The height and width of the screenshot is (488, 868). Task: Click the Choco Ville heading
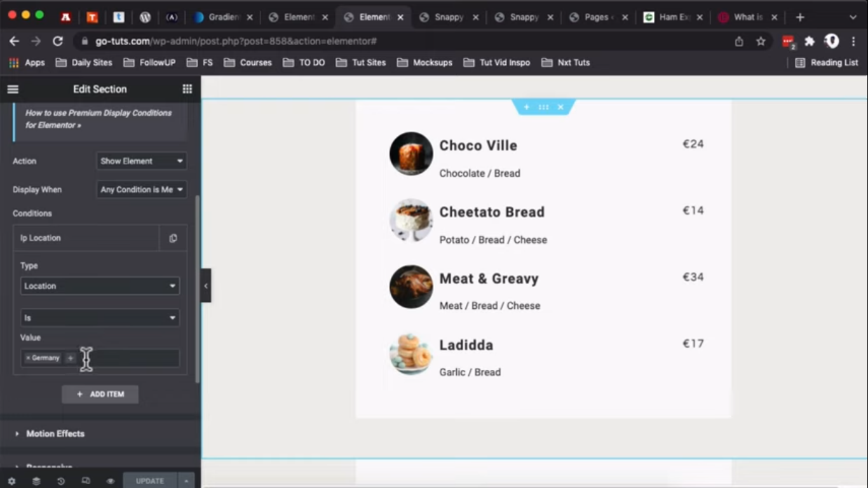coord(478,146)
